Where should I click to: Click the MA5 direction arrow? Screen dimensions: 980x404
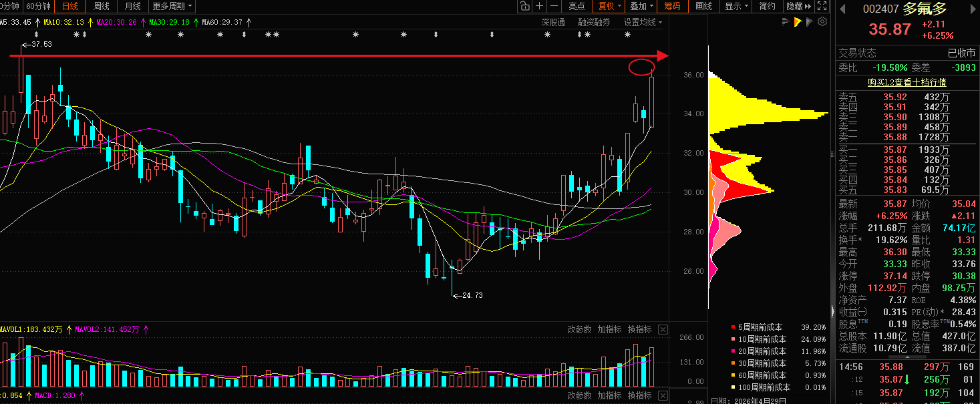click(x=37, y=22)
